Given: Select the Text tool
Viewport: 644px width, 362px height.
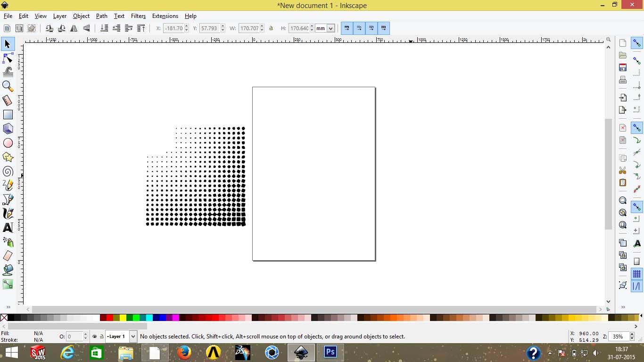Looking at the screenshot, I should (8, 228).
